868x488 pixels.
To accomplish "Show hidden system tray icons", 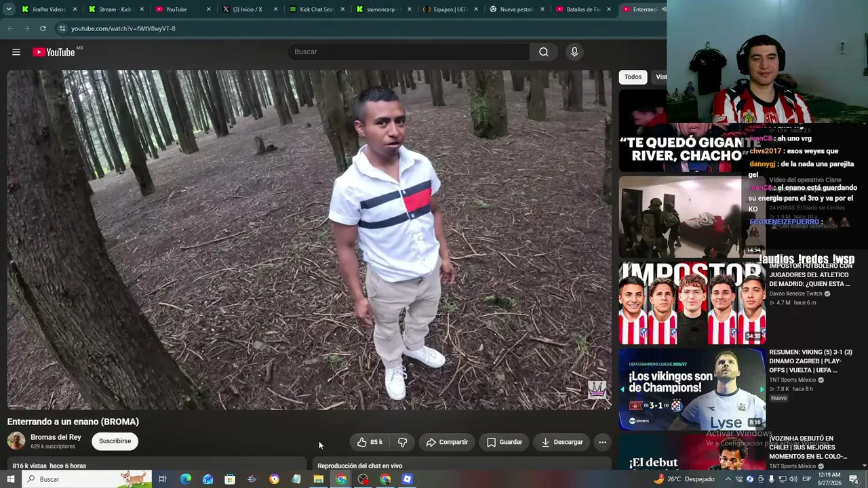I will (728, 479).
